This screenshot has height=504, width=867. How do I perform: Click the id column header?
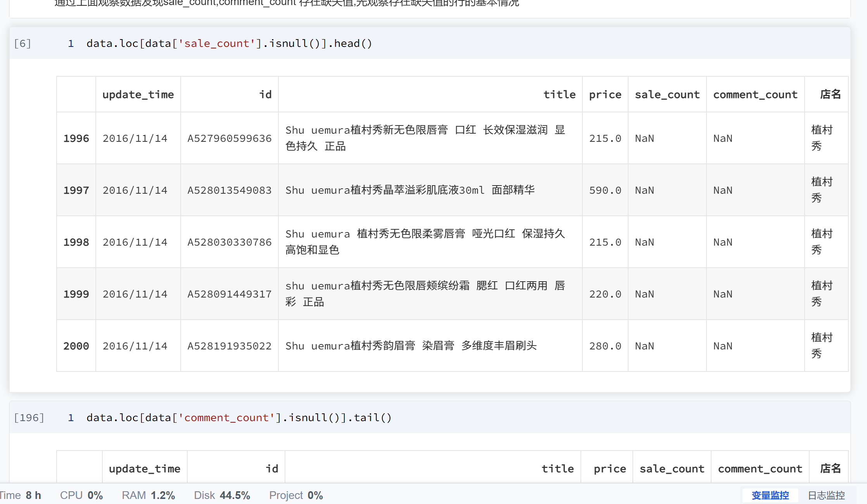265,95
